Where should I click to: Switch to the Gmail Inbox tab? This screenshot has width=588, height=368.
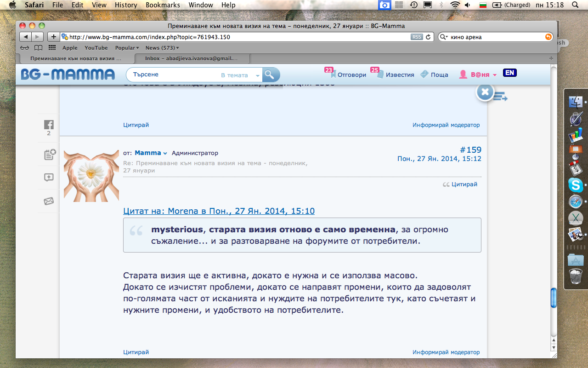[x=191, y=58]
